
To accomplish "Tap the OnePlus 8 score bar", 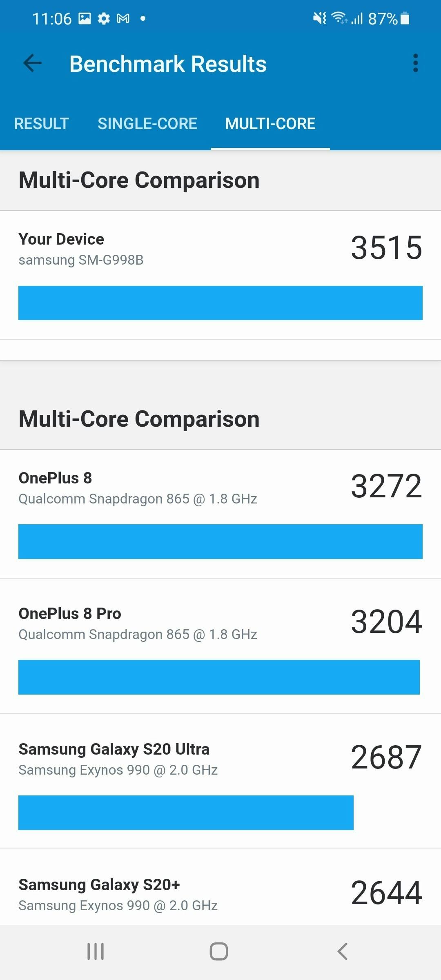I will (x=220, y=541).
